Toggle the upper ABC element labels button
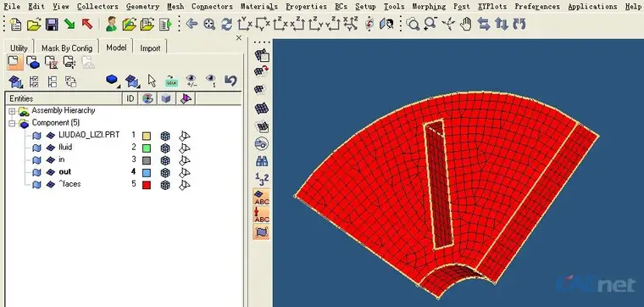644x307 pixels. (x=262, y=197)
